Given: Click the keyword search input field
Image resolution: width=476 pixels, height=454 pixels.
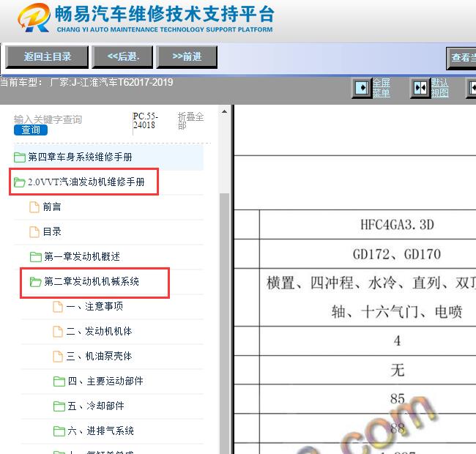Looking at the screenshot, I should [x=48, y=119].
